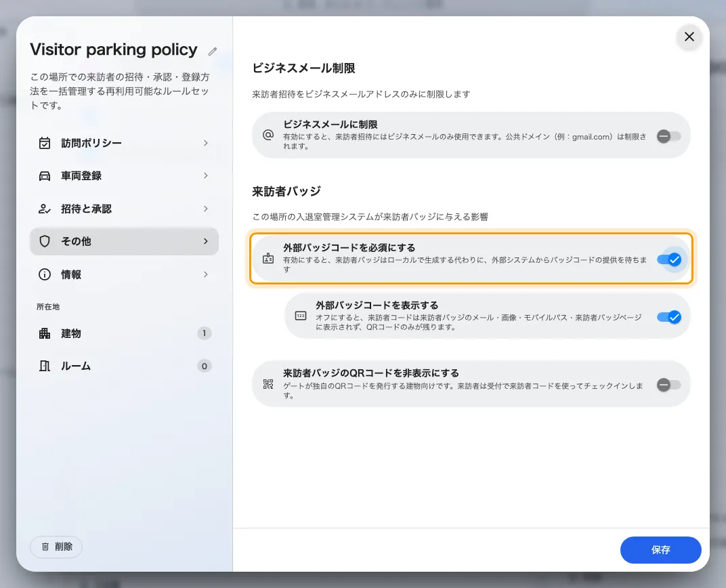Screen dimensions: 726x588
Task: Enable the ビジネスメールに制限 toggle
Action: (x=668, y=136)
